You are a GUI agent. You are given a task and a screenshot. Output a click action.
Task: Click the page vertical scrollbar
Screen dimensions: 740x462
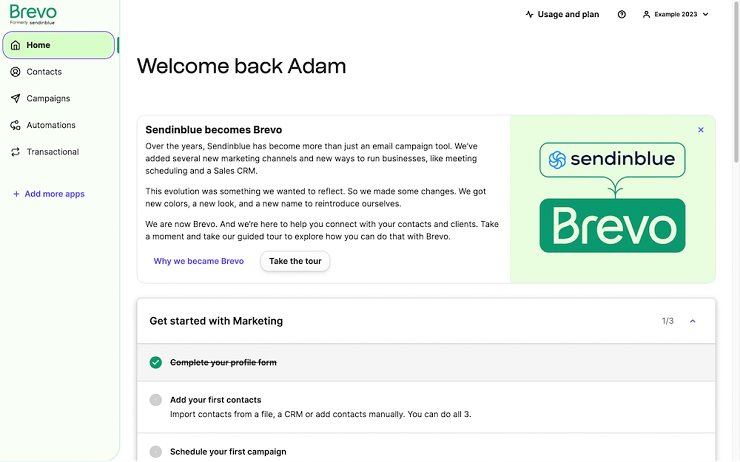pyautogui.click(x=736, y=83)
